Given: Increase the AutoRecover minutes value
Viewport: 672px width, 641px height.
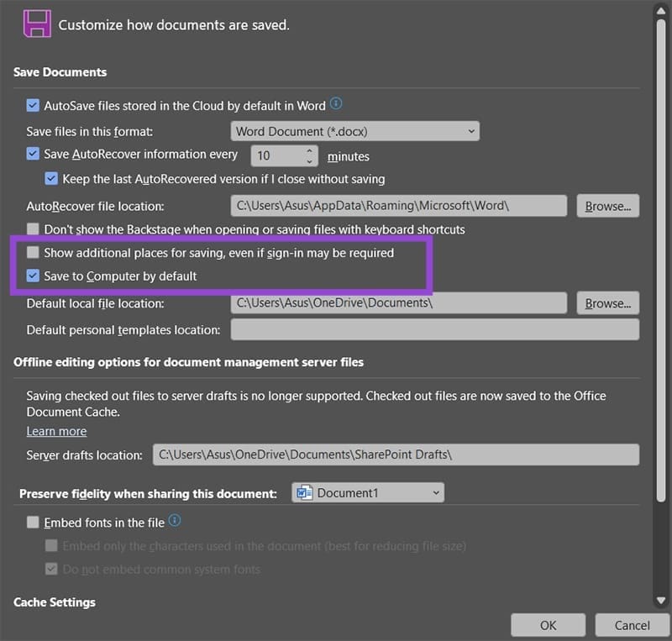Looking at the screenshot, I should click(308, 150).
